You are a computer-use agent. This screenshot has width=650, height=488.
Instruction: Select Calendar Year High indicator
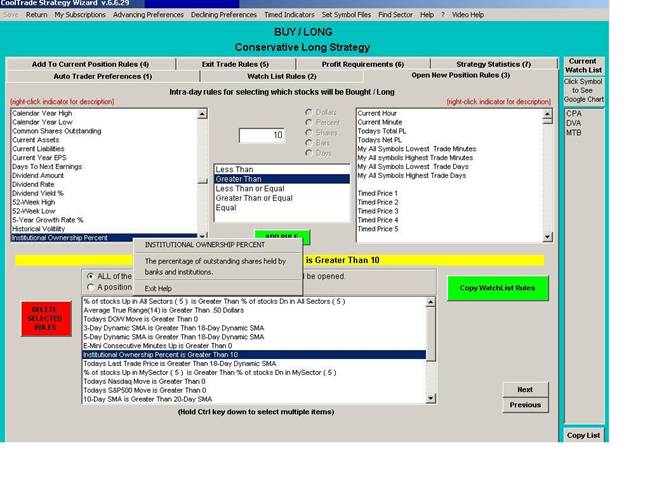104,113
